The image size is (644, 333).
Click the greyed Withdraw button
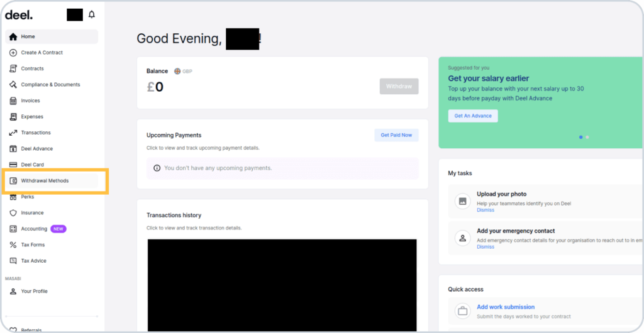[x=399, y=87]
